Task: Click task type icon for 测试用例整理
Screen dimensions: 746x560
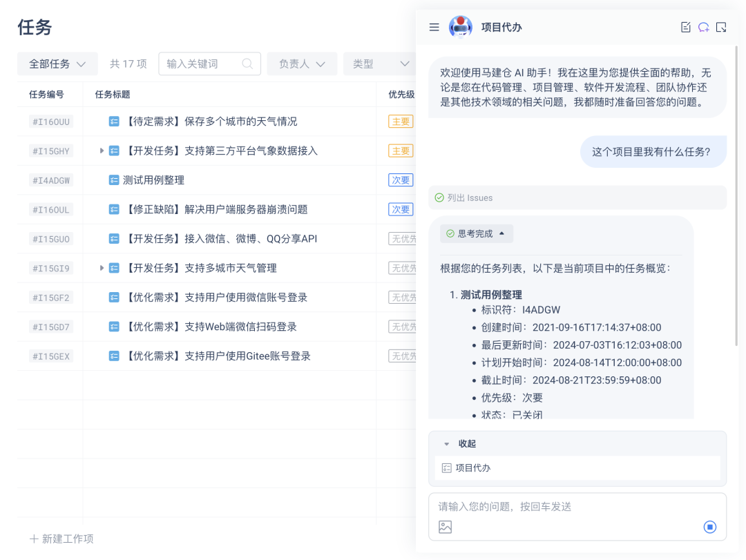Action: 114,180
